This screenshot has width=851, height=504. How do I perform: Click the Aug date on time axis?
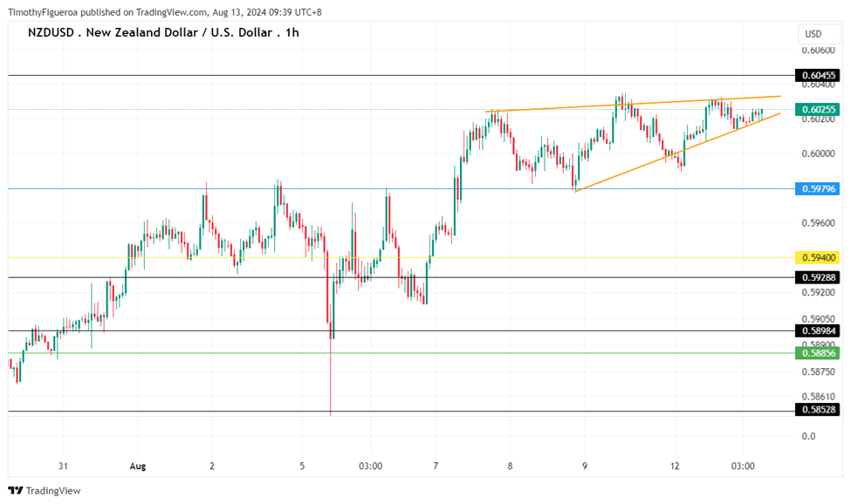137,467
